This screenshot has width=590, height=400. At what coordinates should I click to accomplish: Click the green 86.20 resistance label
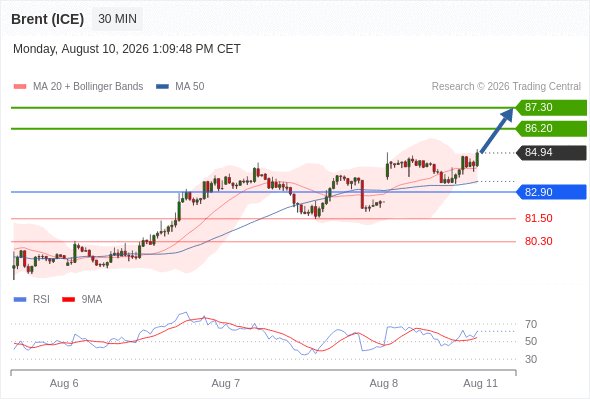tap(551, 129)
